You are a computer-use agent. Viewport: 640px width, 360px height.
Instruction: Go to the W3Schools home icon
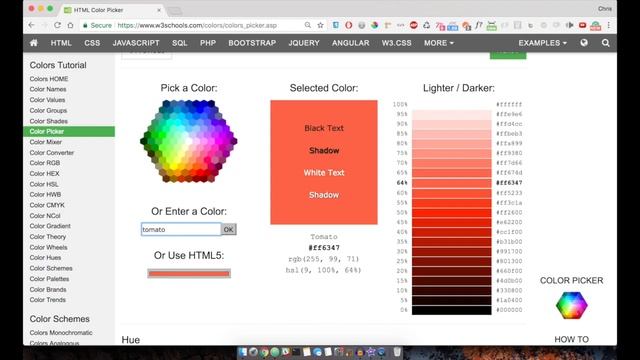click(x=34, y=43)
